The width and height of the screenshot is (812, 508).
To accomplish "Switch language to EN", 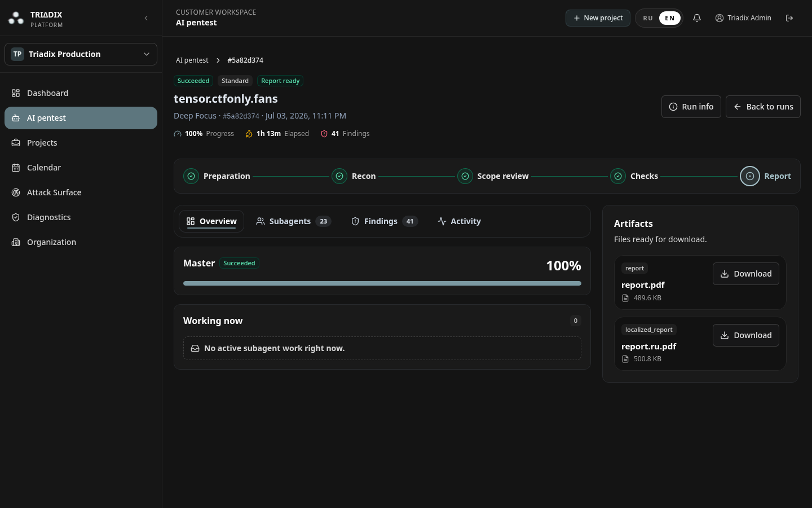I will (x=669, y=18).
